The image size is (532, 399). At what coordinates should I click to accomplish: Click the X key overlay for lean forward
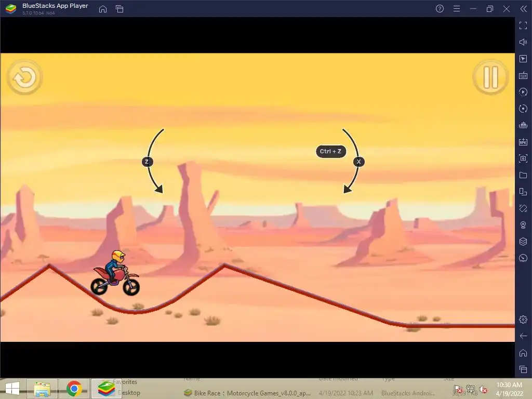[x=358, y=162]
